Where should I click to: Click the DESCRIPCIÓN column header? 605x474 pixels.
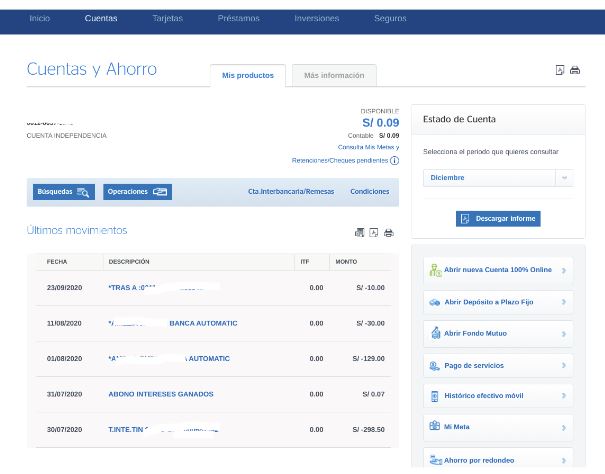pyautogui.click(x=129, y=262)
